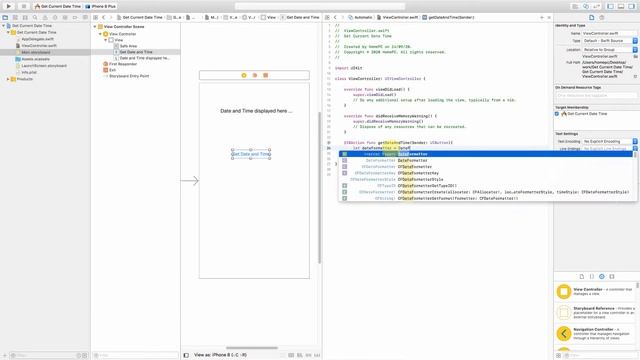Show the File Template library
The width and height of the screenshot is (640, 360).
[x=582, y=276]
